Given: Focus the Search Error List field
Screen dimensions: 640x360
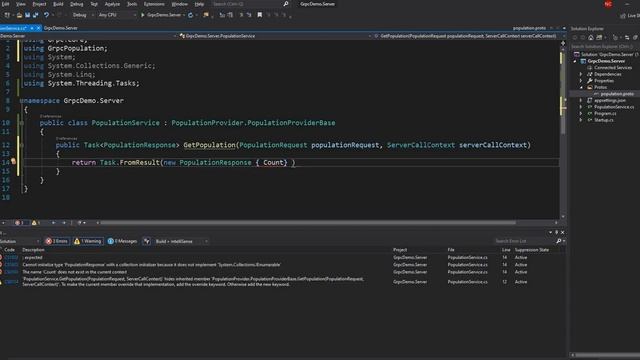Looking at the screenshot, I should [524, 241].
